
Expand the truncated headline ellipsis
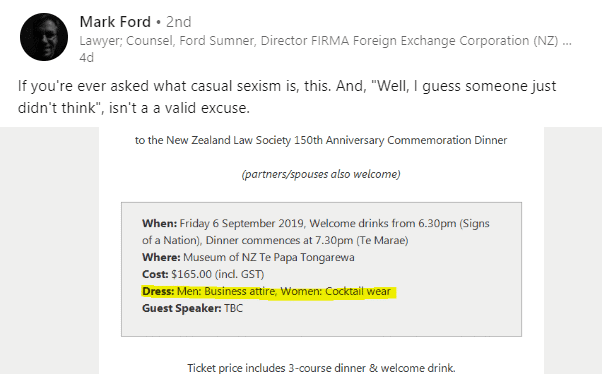click(567, 41)
